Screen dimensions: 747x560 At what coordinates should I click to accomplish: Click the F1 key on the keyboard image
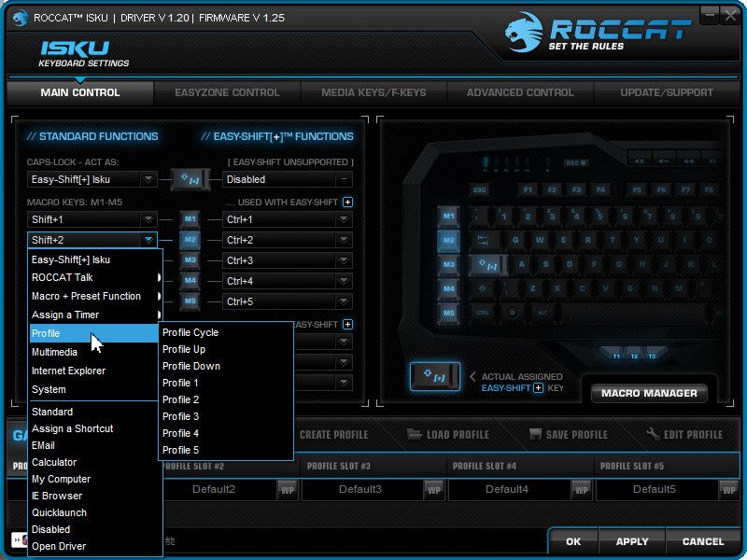pos(528,190)
